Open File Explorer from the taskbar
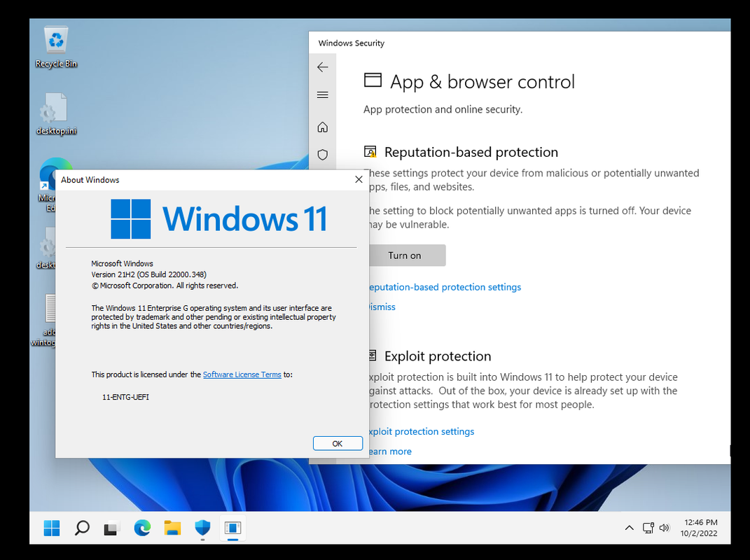 pyautogui.click(x=172, y=528)
